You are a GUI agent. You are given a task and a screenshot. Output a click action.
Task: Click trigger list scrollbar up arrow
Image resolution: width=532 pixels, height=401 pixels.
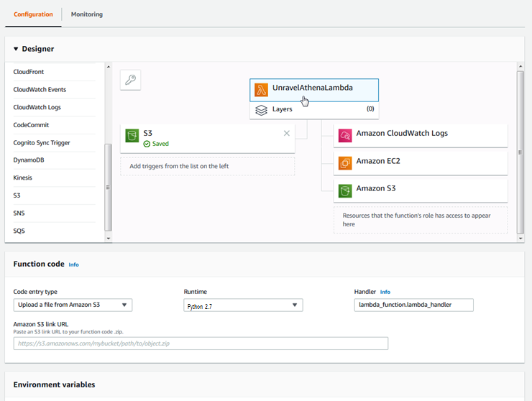[x=109, y=67]
